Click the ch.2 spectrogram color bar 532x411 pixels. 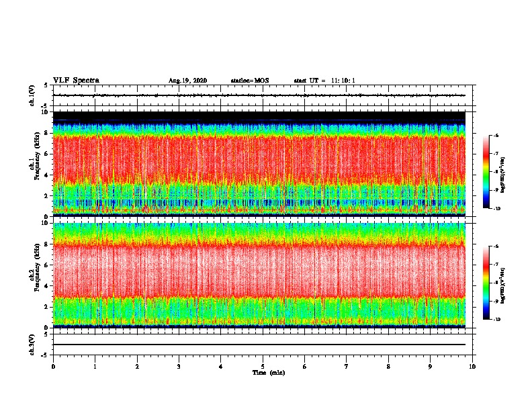pos(486,283)
